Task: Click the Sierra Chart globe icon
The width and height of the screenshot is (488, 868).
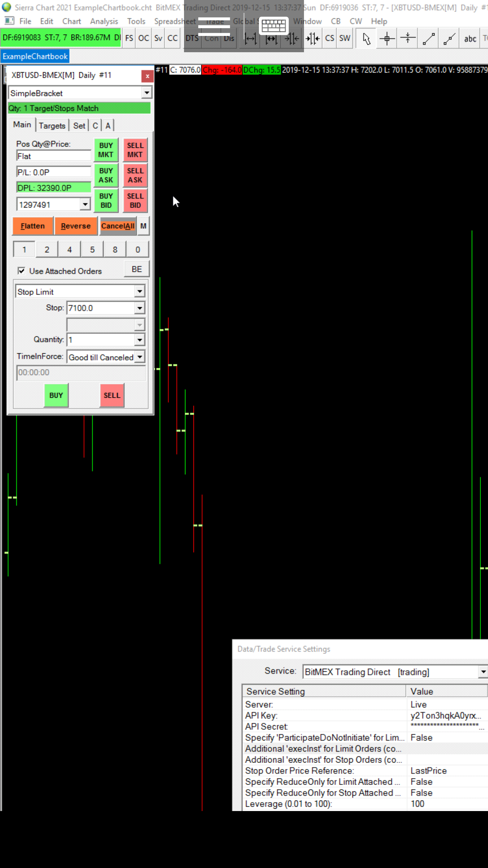Action: click(6, 7)
